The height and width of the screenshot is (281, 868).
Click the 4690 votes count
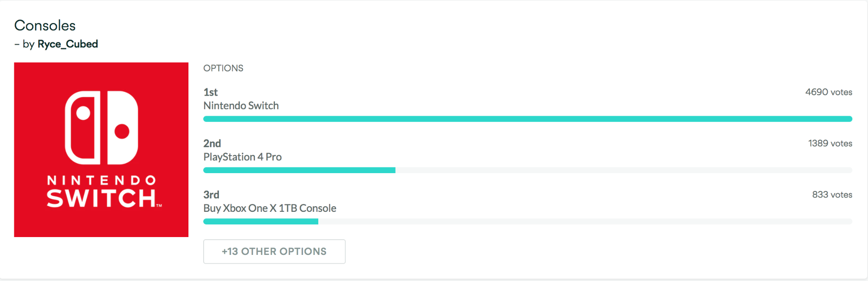(828, 92)
